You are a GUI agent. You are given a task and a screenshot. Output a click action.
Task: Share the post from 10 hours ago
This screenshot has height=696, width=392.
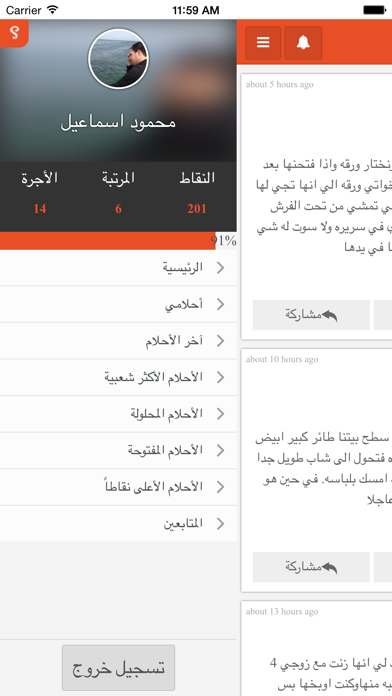point(311,567)
